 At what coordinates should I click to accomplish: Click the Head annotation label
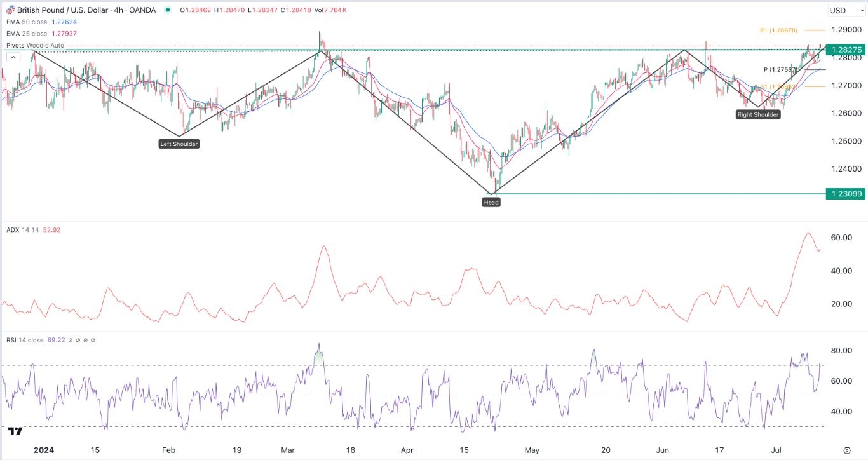(x=491, y=202)
